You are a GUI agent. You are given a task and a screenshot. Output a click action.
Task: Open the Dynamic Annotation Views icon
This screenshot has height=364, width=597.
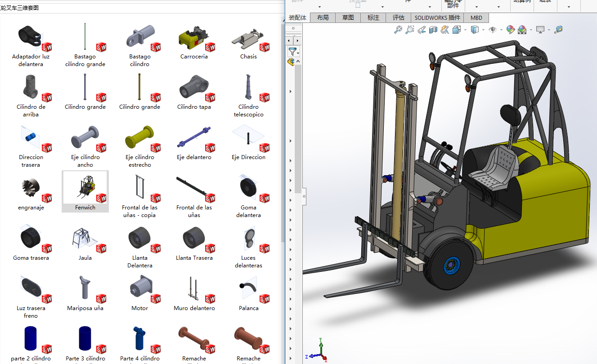(x=445, y=30)
